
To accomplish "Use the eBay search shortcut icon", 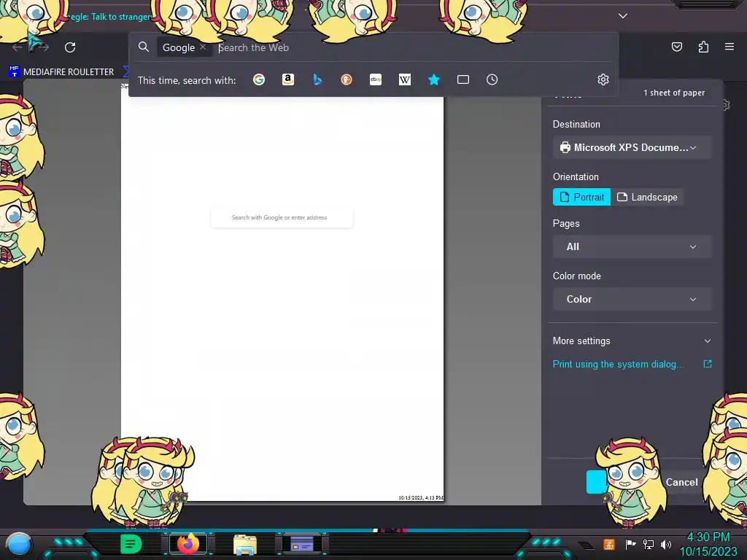I will (376, 79).
